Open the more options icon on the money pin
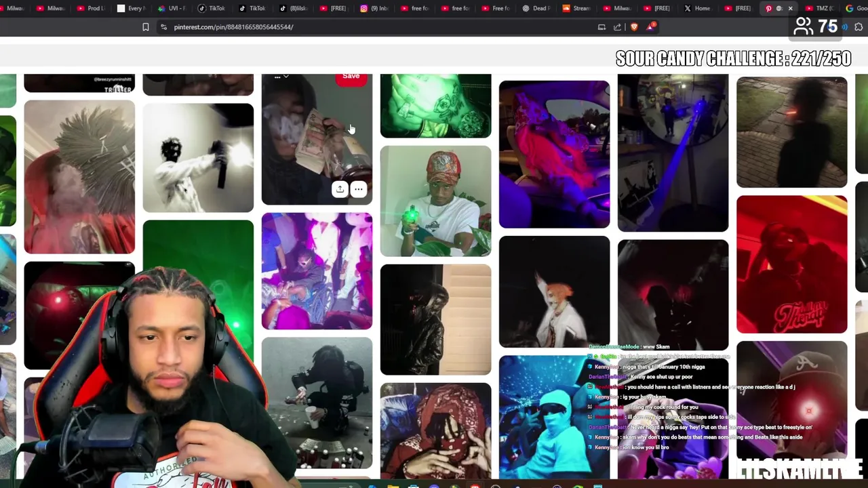 pos(358,189)
